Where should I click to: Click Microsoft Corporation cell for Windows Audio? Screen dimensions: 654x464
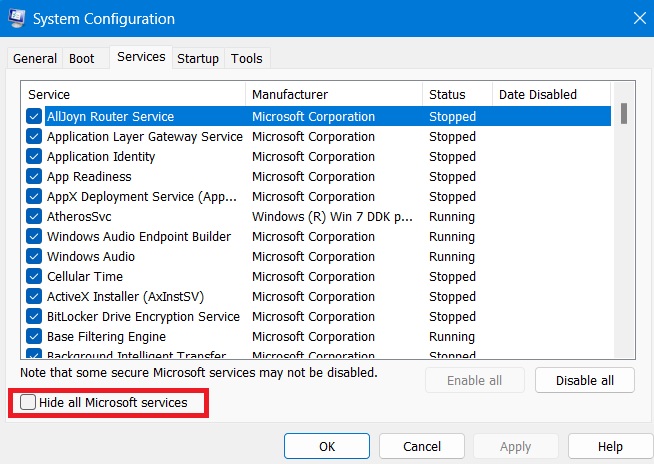314,257
